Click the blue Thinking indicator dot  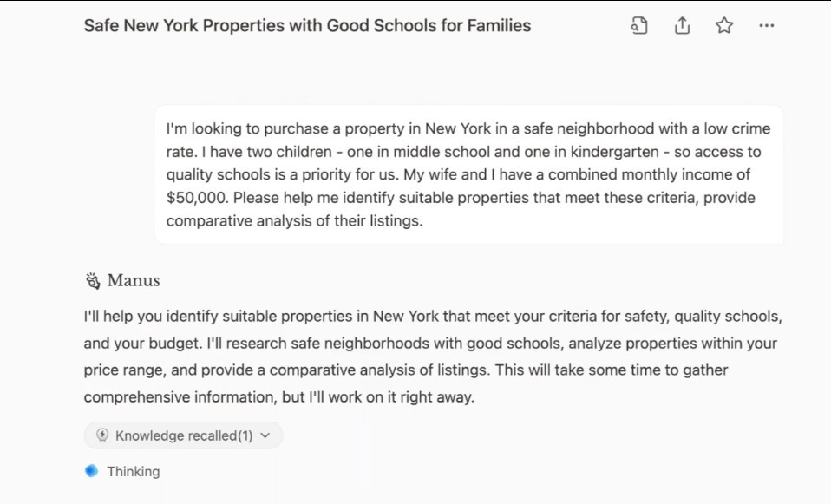[x=92, y=471]
